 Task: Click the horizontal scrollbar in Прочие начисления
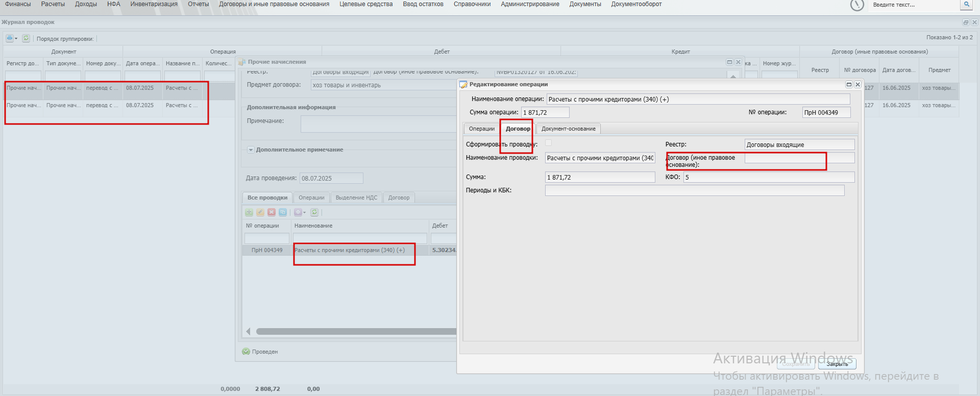(x=356, y=332)
